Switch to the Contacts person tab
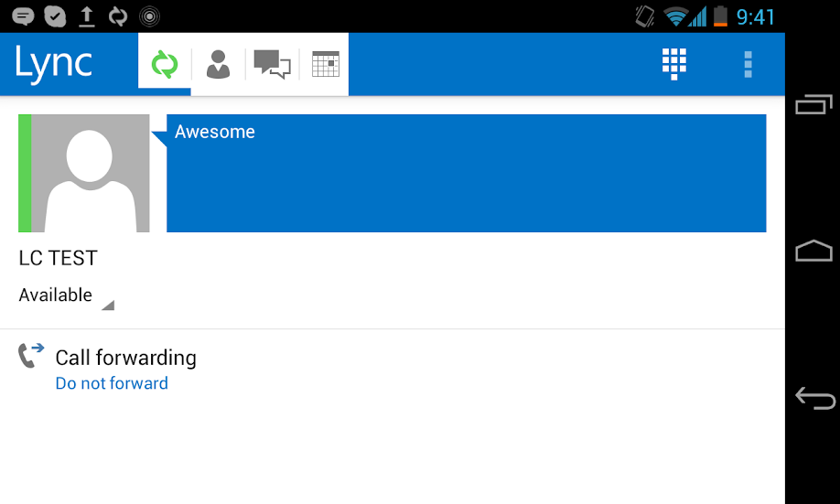The image size is (840, 504). [x=218, y=64]
